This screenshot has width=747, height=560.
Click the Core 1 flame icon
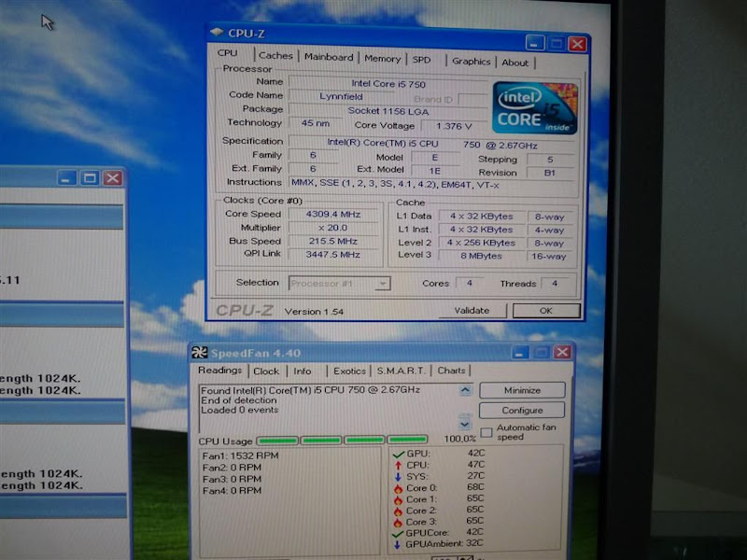point(399,500)
